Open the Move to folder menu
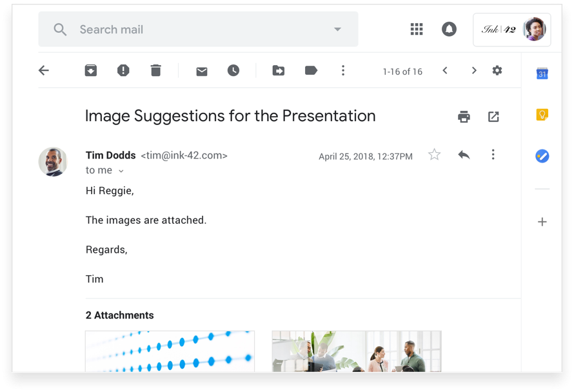Screen dimensions: 574x392 tap(279, 71)
